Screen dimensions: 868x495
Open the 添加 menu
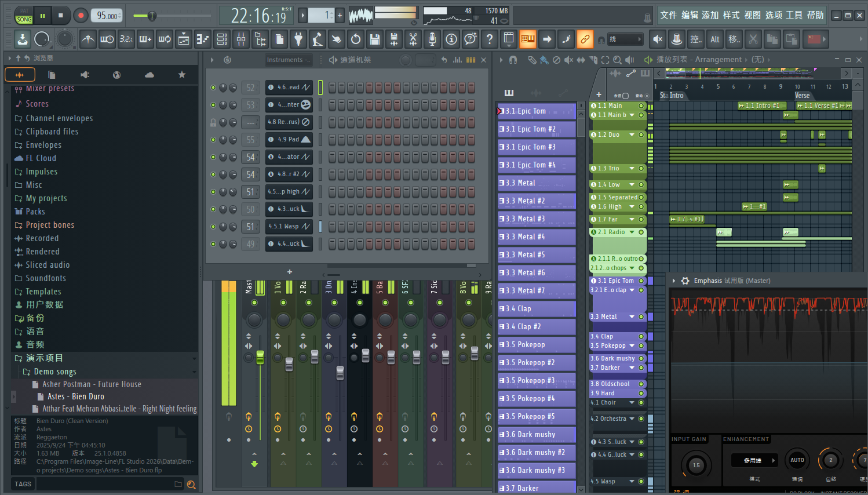tap(710, 15)
